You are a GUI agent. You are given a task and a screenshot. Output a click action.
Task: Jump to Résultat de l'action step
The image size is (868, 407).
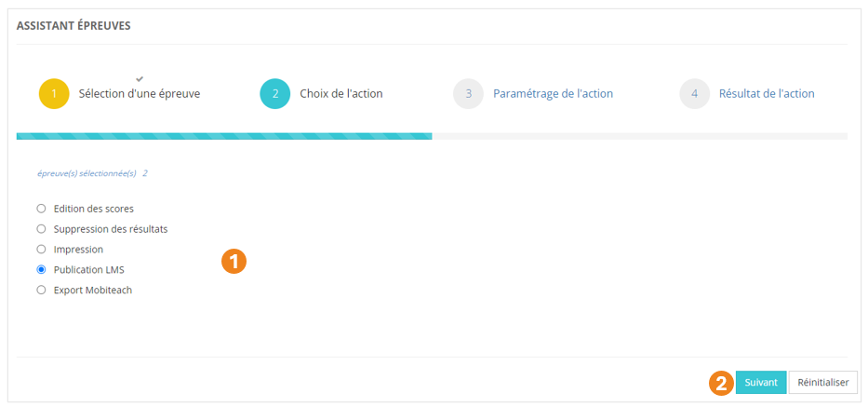pyautogui.click(x=767, y=94)
